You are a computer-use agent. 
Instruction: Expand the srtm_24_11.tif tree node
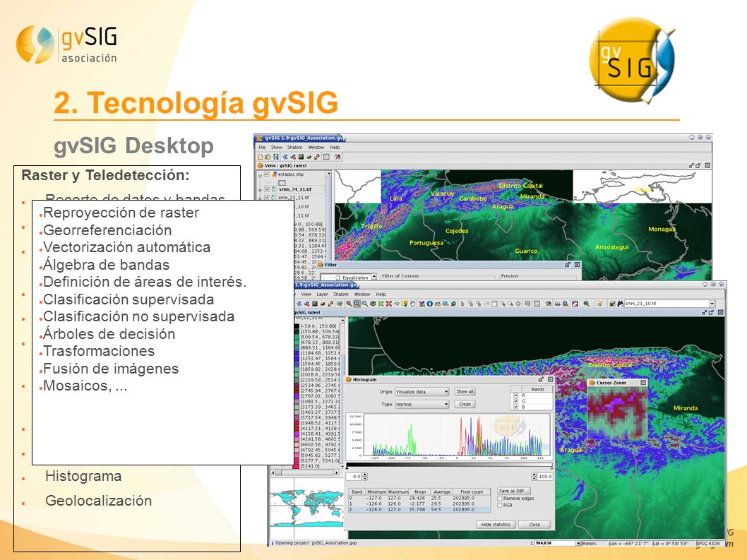[260, 190]
